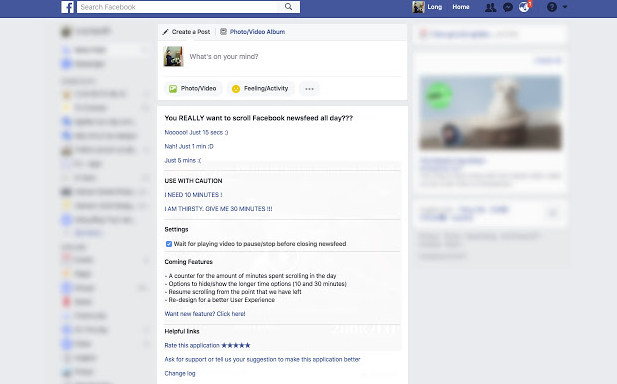The image size is (617, 384).
Task: Open the help question mark icon
Action: (552, 7)
